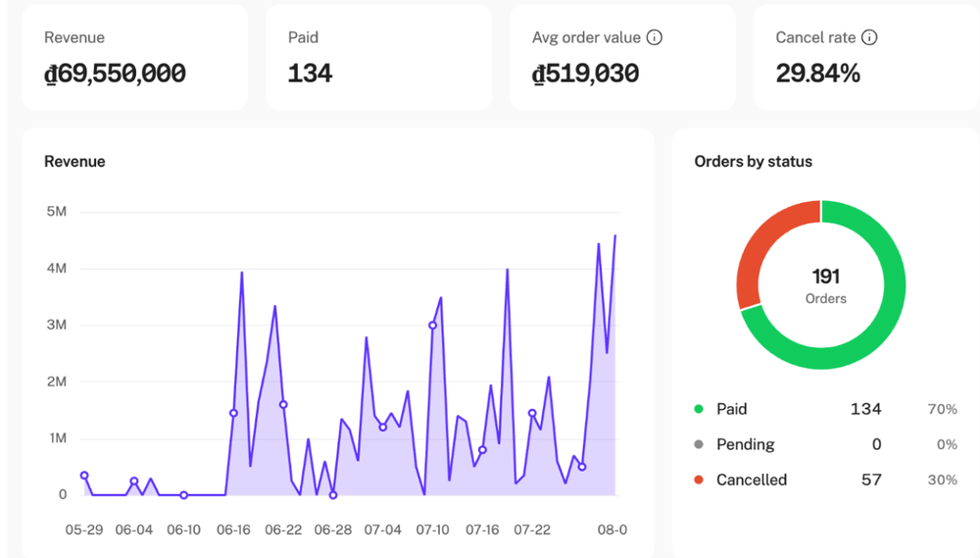
Task: Click the red Cancelled legend dot
Action: 699,480
